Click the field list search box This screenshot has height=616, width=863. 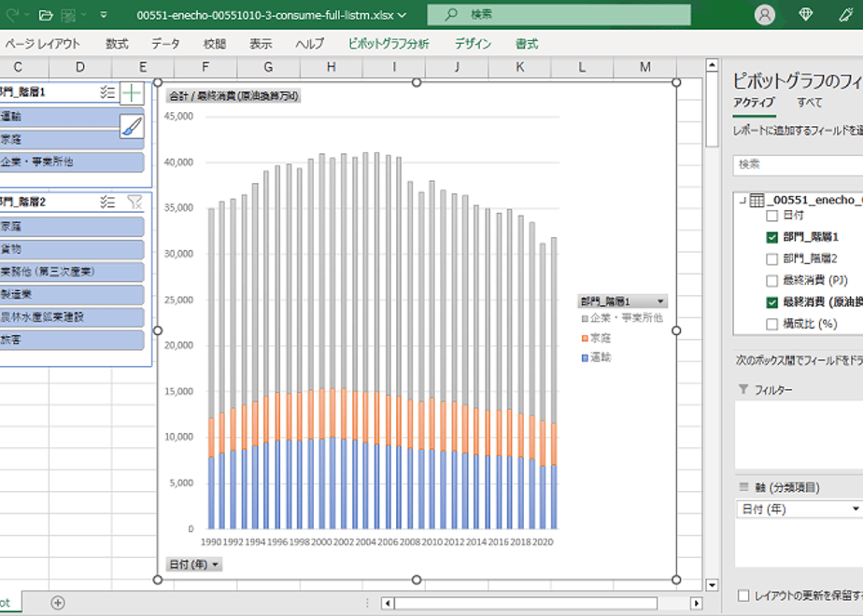(x=798, y=164)
